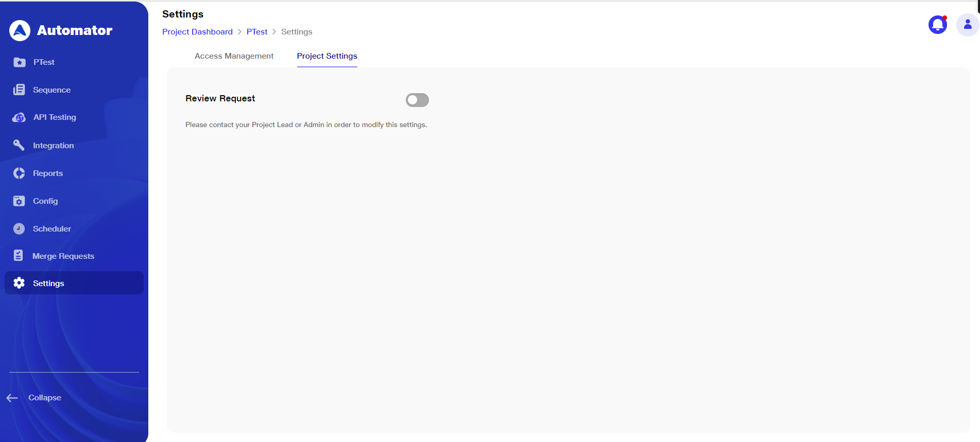Click the API Testing cloud icon

pos(19,117)
